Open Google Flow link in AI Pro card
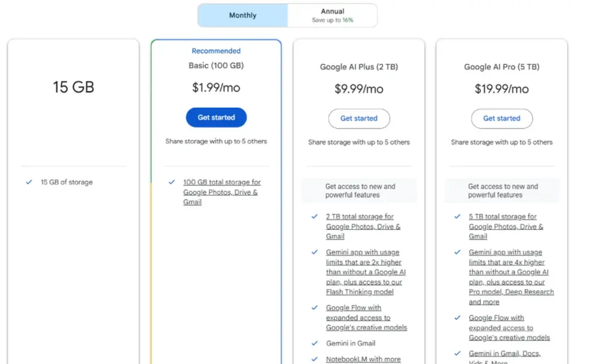603x364 pixels. coord(509,328)
